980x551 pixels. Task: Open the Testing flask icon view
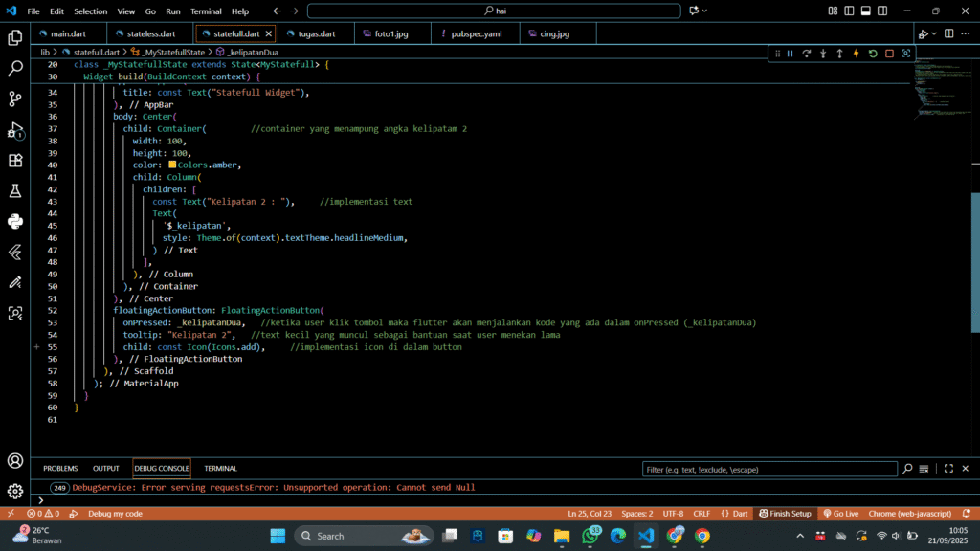click(x=15, y=191)
